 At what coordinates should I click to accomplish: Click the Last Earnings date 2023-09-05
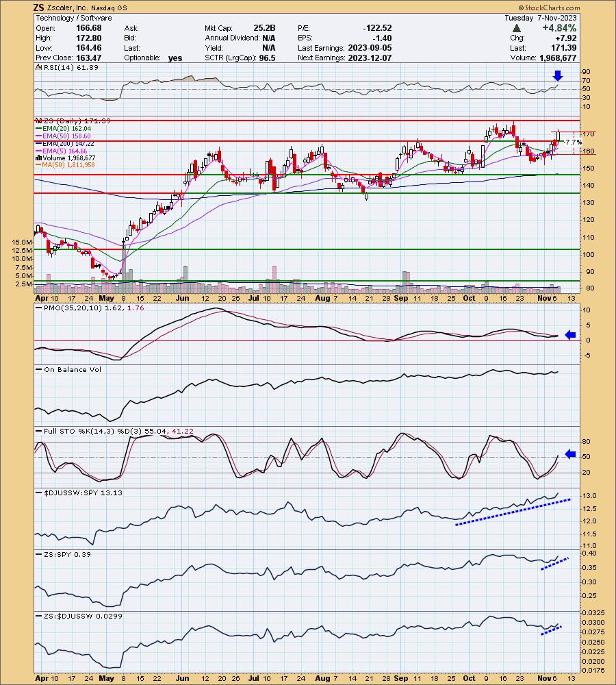[370, 48]
